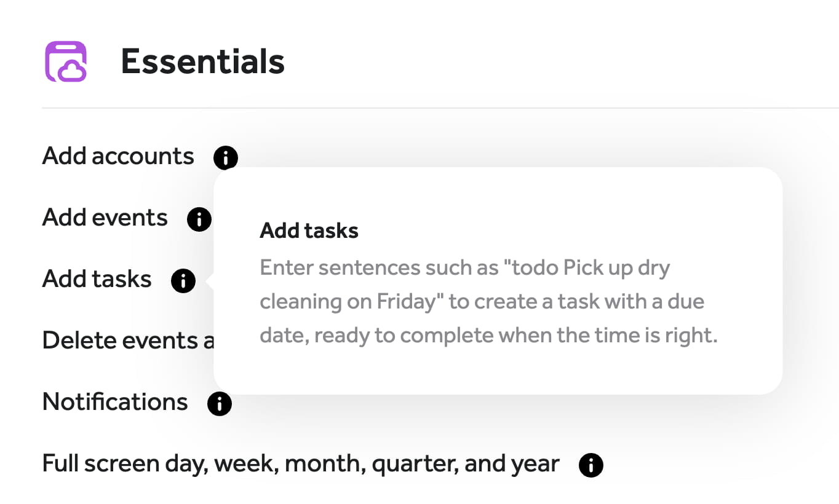
Task: Click Full screen day, week, month label
Action: pos(301,463)
